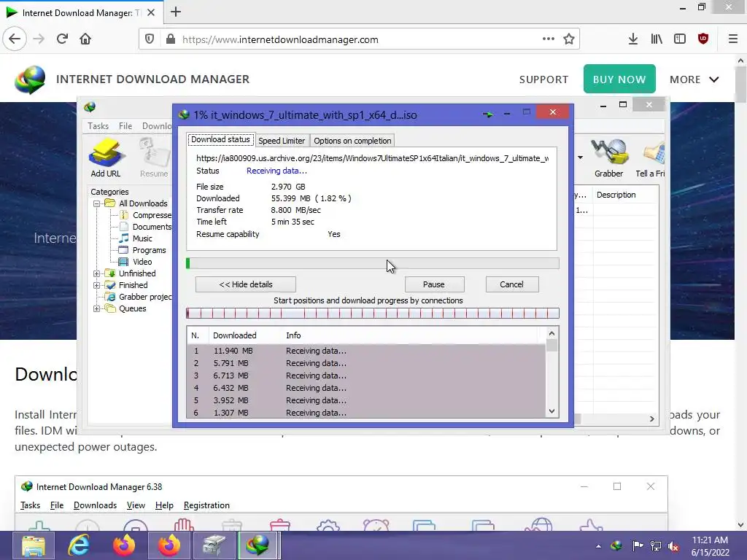Image resolution: width=747 pixels, height=560 pixels.
Task: Open page actions three-dot menu
Action: pos(549,39)
